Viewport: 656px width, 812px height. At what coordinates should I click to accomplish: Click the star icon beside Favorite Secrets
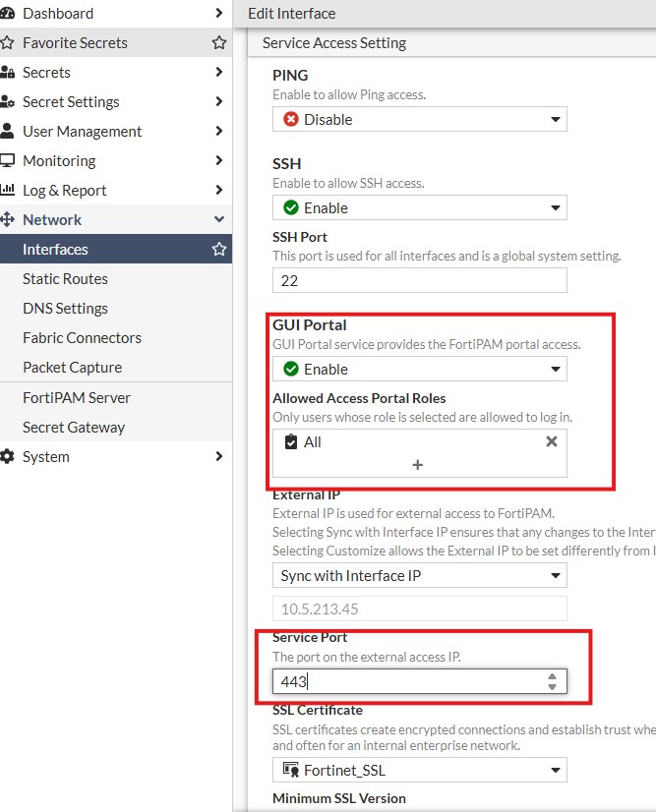(219, 42)
